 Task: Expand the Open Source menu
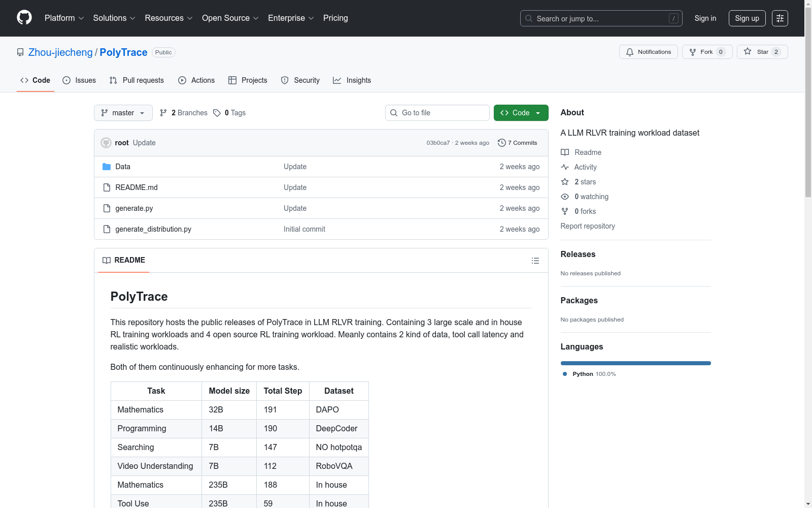(x=230, y=18)
